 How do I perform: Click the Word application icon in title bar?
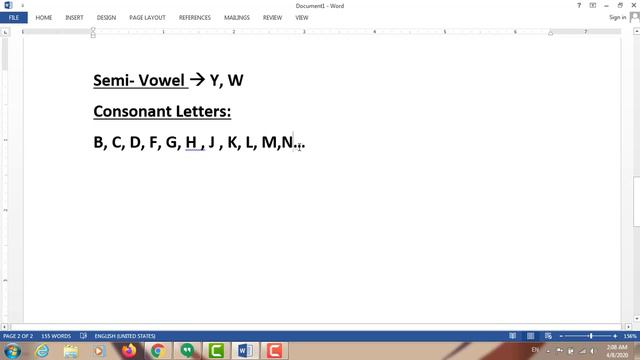(8, 5)
